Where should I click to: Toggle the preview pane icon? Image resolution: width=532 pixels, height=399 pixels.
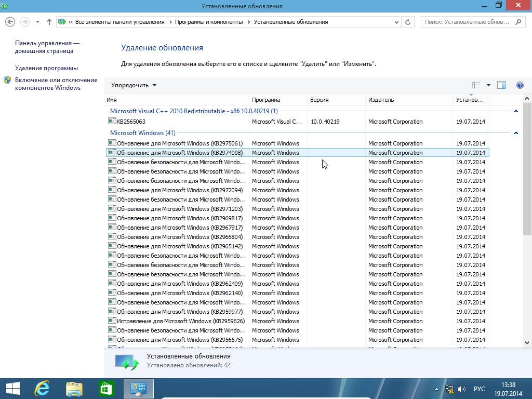coord(501,85)
